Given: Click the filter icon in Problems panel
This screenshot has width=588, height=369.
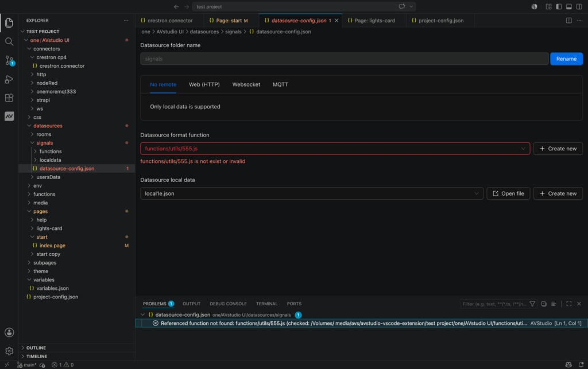Looking at the screenshot, I should pos(532,304).
